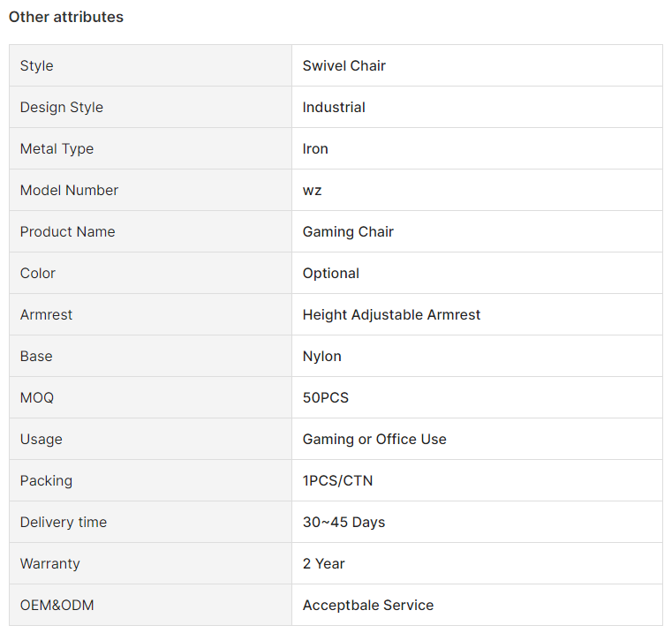Viewport: 672px width, 633px height.
Task: Select 'Gaming or Office Use' text
Action: 374,440
